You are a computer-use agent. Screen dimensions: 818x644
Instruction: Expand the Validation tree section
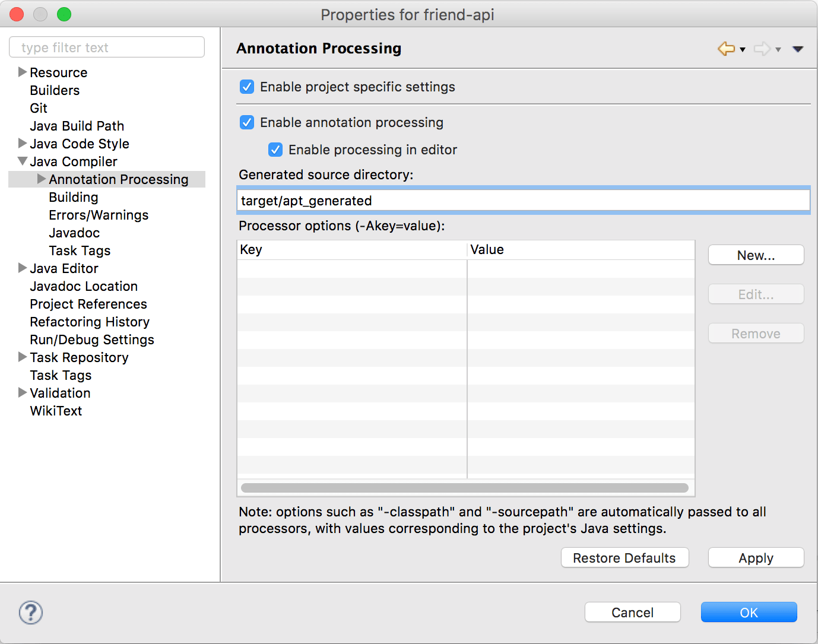(x=22, y=393)
